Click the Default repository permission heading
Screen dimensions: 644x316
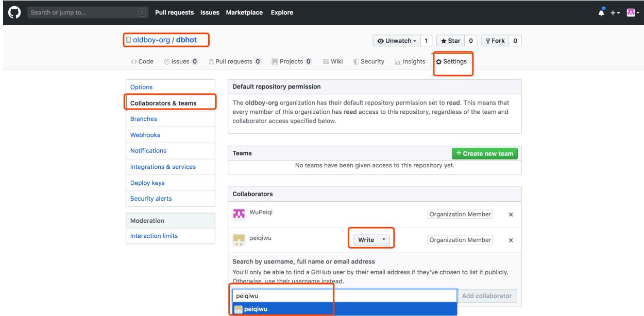point(277,86)
